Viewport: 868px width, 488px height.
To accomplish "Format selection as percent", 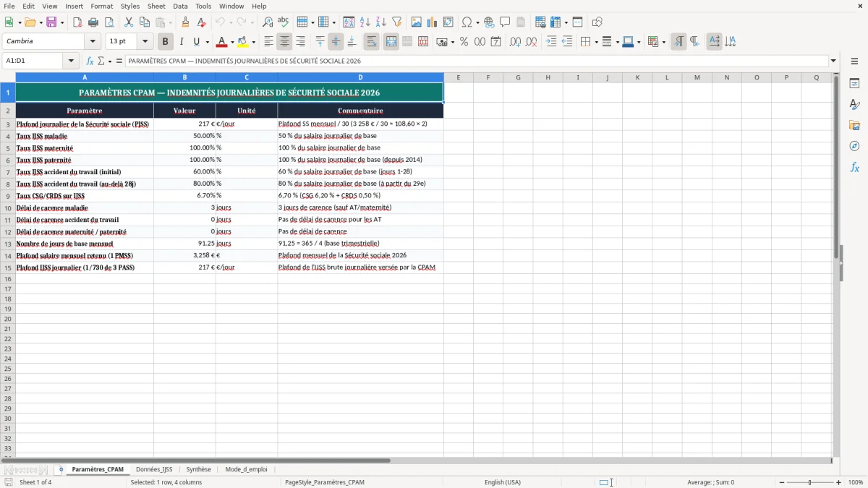I will (x=464, y=42).
